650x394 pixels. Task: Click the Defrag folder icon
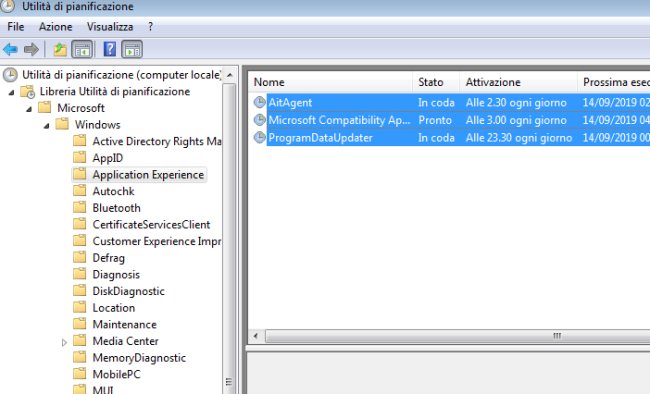click(x=80, y=257)
